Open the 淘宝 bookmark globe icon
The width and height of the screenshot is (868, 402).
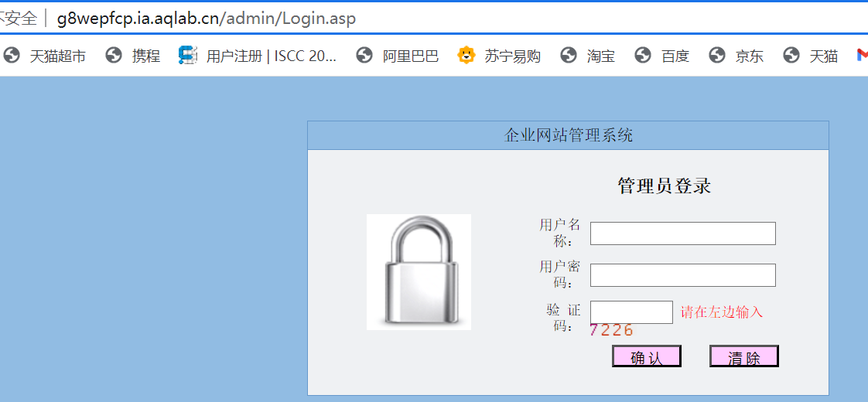point(569,56)
